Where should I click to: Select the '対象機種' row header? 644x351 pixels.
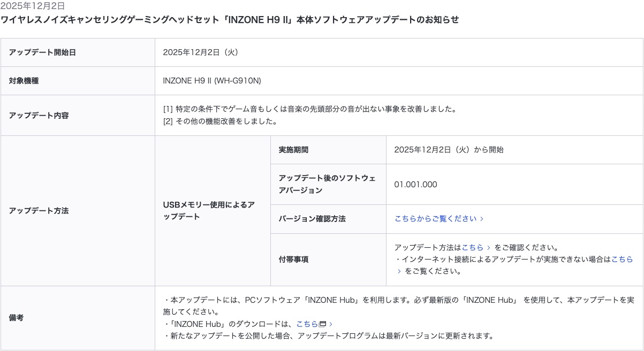point(24,81)
